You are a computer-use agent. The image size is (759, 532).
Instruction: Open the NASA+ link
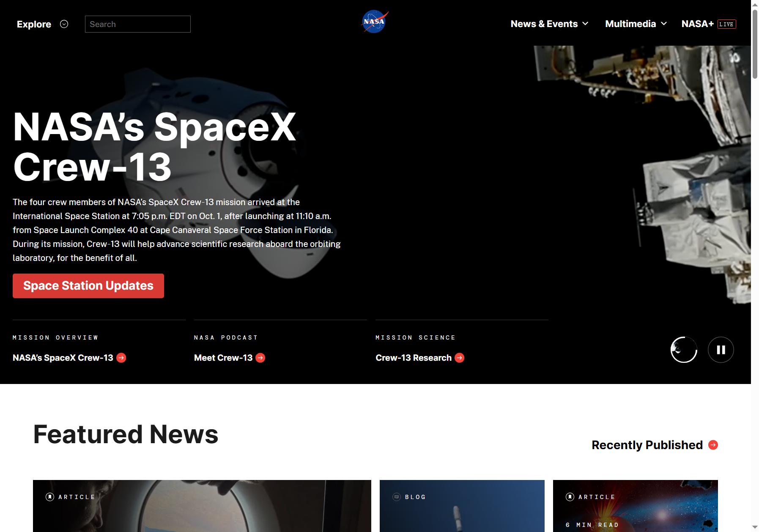[x=698, y=24]
